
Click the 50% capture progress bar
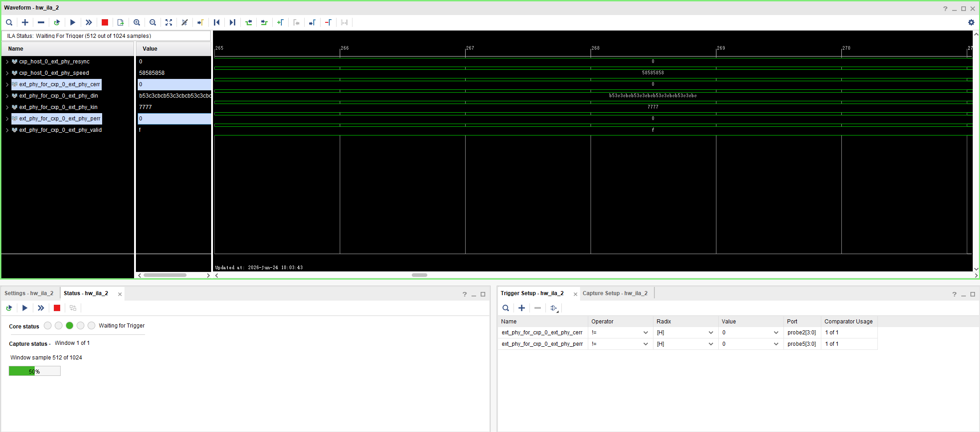(35, 371)
